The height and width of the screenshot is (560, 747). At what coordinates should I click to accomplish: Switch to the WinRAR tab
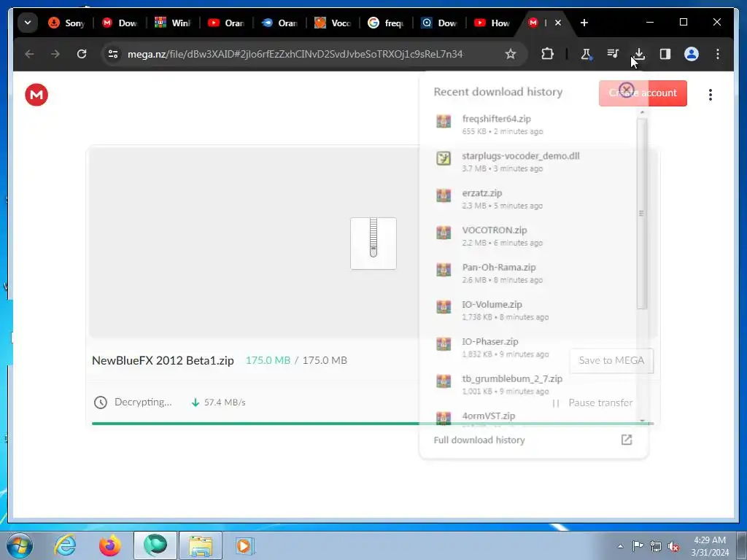174,23
